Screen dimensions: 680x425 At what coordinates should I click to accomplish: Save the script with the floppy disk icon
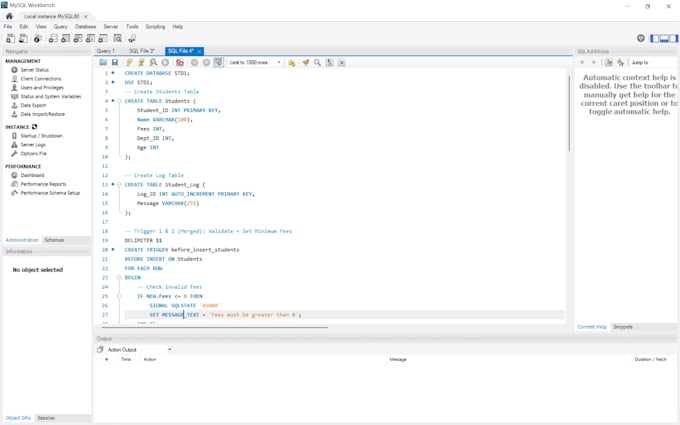tap(114, 62)
